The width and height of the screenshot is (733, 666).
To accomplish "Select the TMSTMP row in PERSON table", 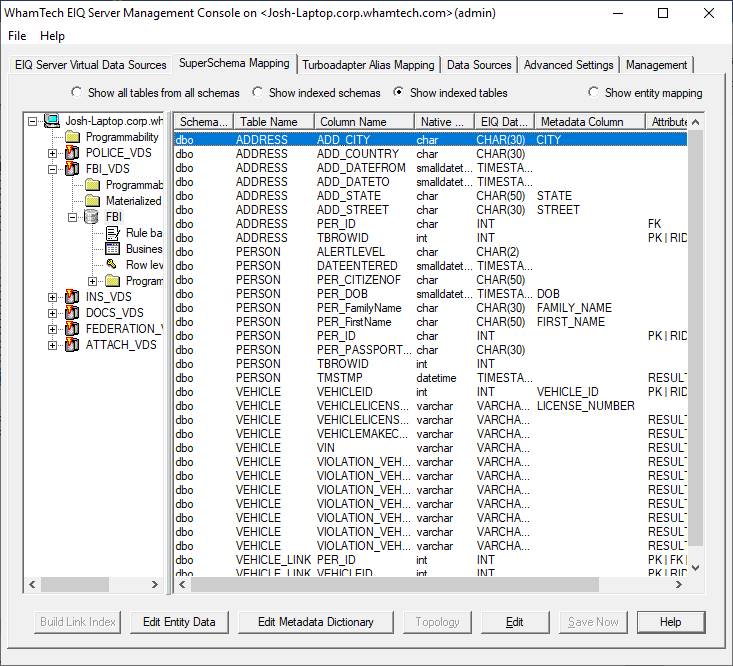I will [x=430, y=378].
